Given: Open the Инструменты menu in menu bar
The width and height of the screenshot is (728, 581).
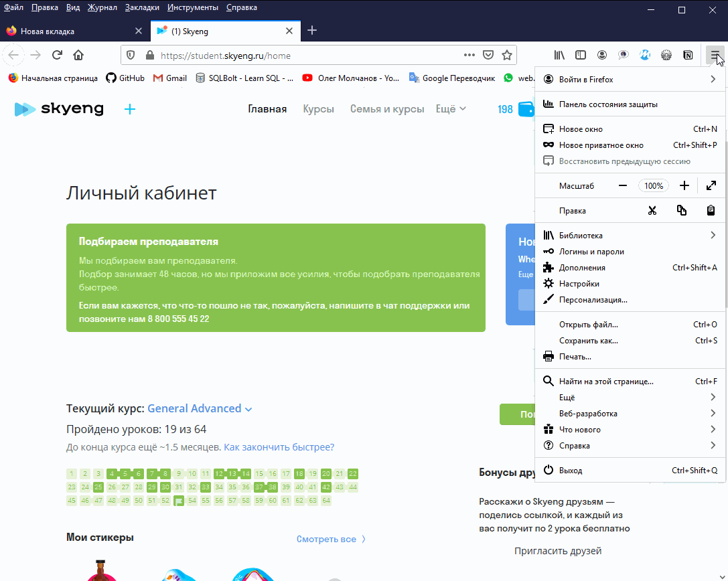Looking at the screenshot, I should point(193,7).
